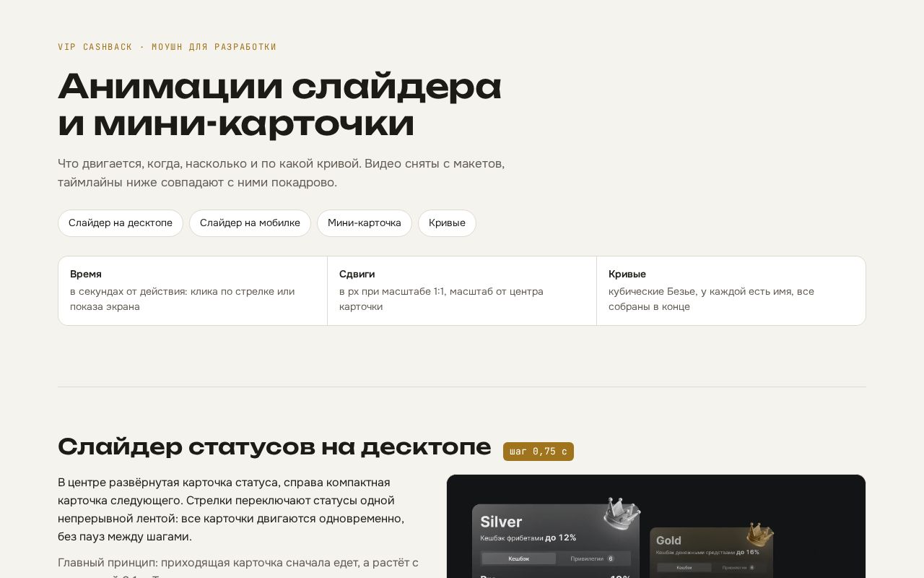Switch to 'Привилегии' tab in the Silver card
The height and width of the screenshot is (578, 924).
pyautogui.click(x=592, y=558)
